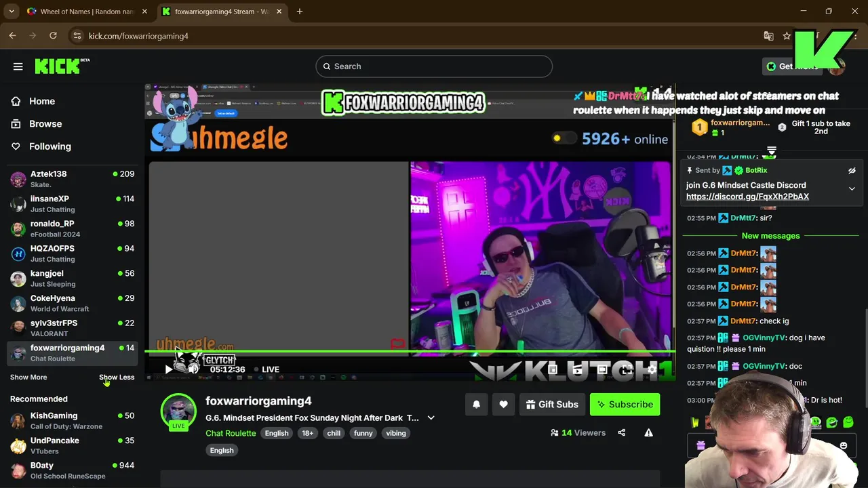Click the tab search arrow button
868x488 pixels.
12,12
